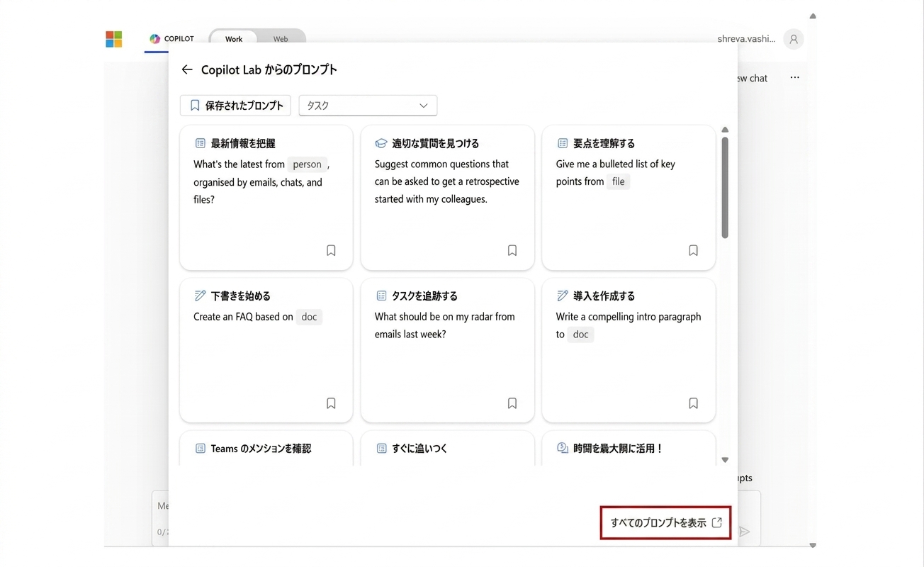Expand the タスク dropdown
Screen dimensions: 924x567
[368, 106]
